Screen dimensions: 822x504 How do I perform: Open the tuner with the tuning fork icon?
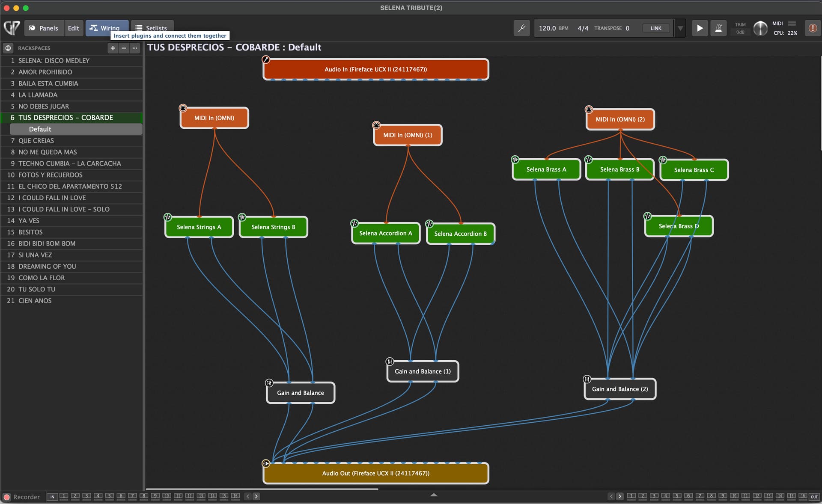[521, 28]
